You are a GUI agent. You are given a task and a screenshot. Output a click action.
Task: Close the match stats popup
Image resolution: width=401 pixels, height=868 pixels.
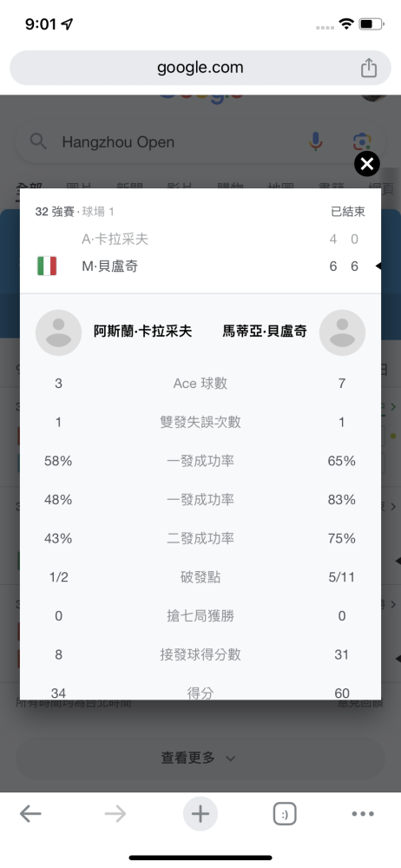(x=366, y=164)
